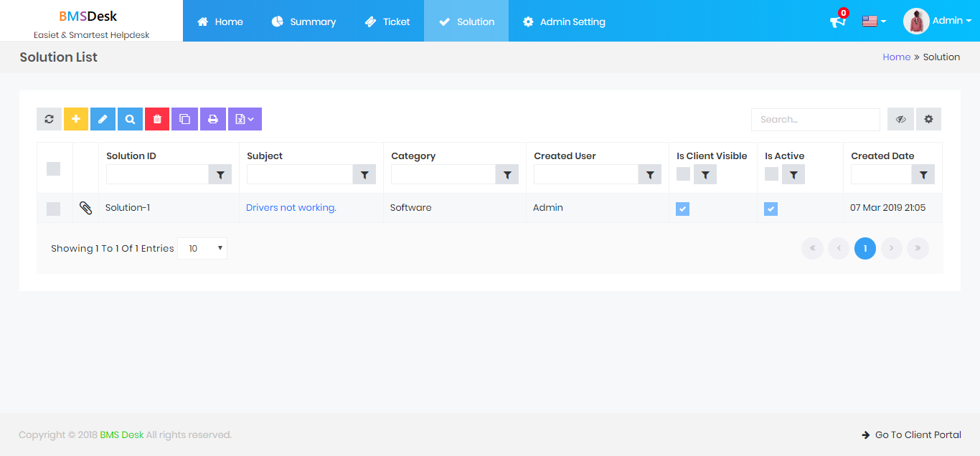Screen dimensions: 980x456
Task: Open the entries per page dropdown
Action: tap(202, 248)
